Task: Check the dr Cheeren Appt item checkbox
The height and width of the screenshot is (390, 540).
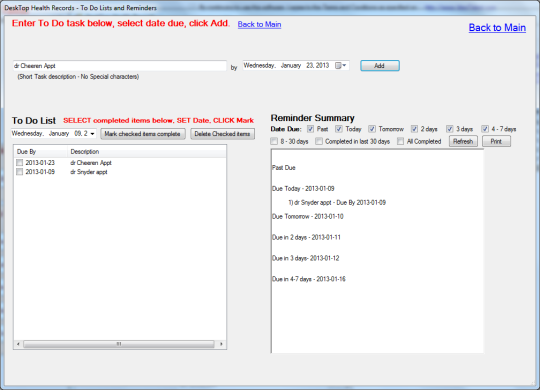Action: (20, 163)
